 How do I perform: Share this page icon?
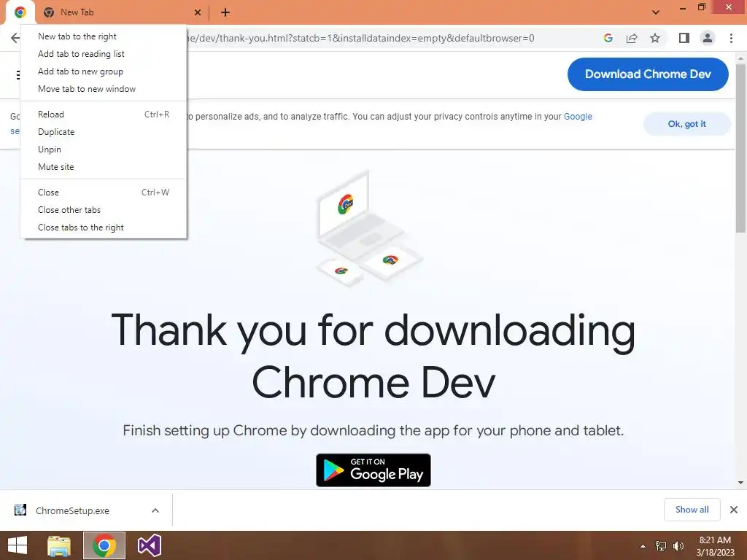[x=632, y=38]
